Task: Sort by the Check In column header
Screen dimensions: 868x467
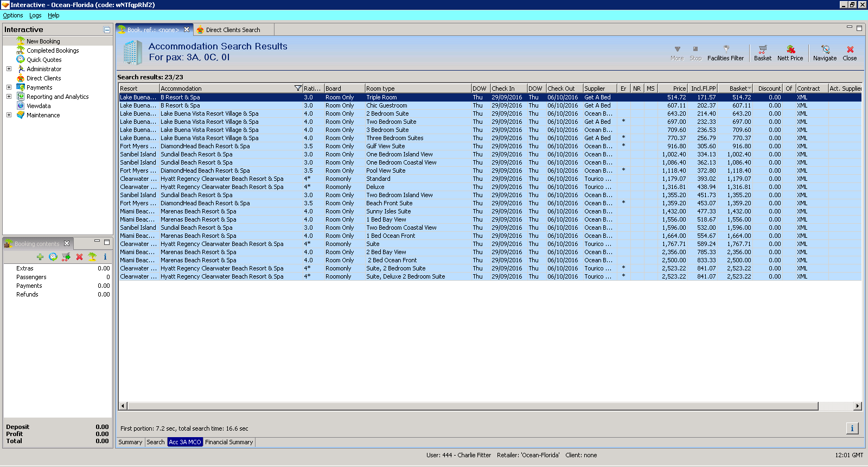Action: click(508, 89)
